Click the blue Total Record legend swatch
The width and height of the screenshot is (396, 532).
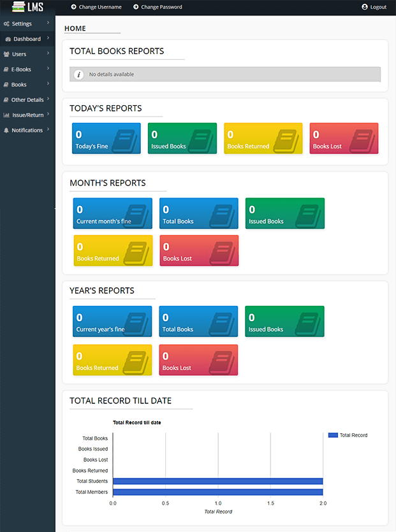click(x=333, y=435)
